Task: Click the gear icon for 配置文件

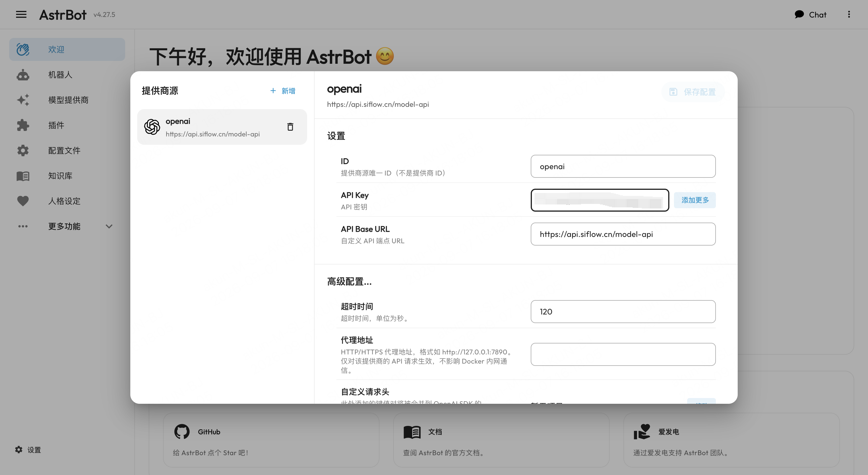Action: click(23, 151)
